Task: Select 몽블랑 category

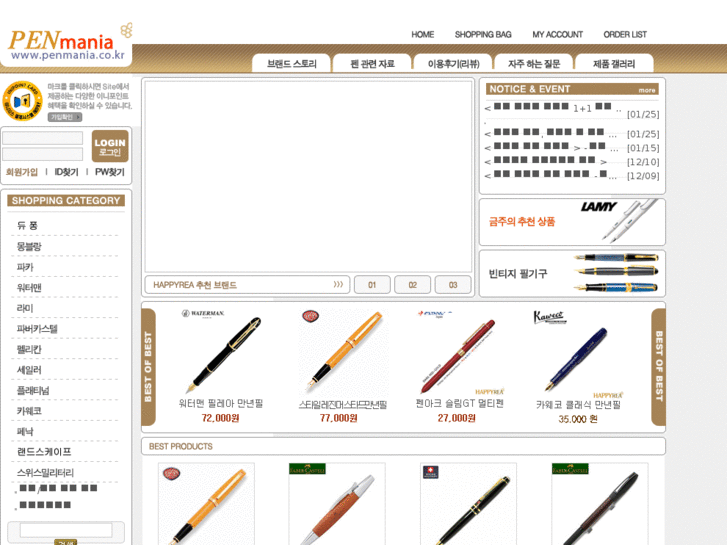Action: coord(29,246)
